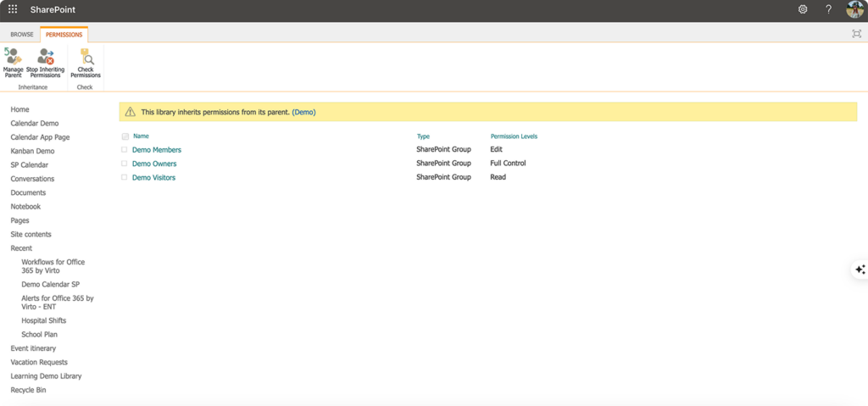Open SP Calendar navigation link
The image size is (868, 406).
click(x=30, y=165)
